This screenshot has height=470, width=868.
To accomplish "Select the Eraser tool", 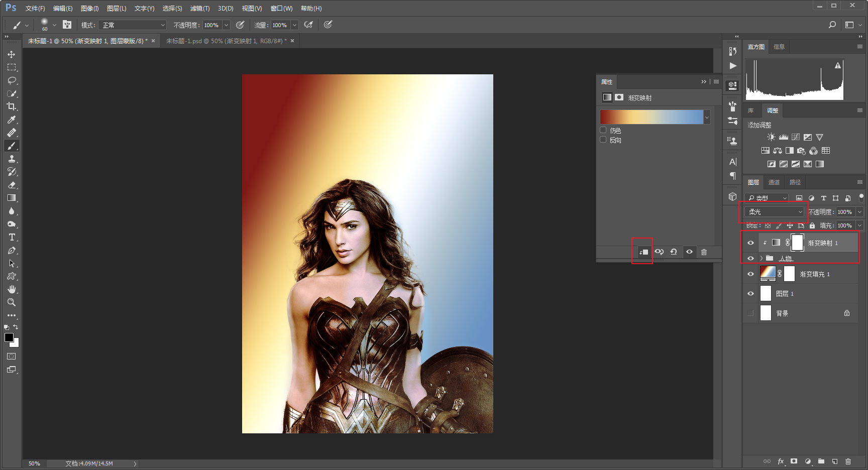I will coord(12,185).
